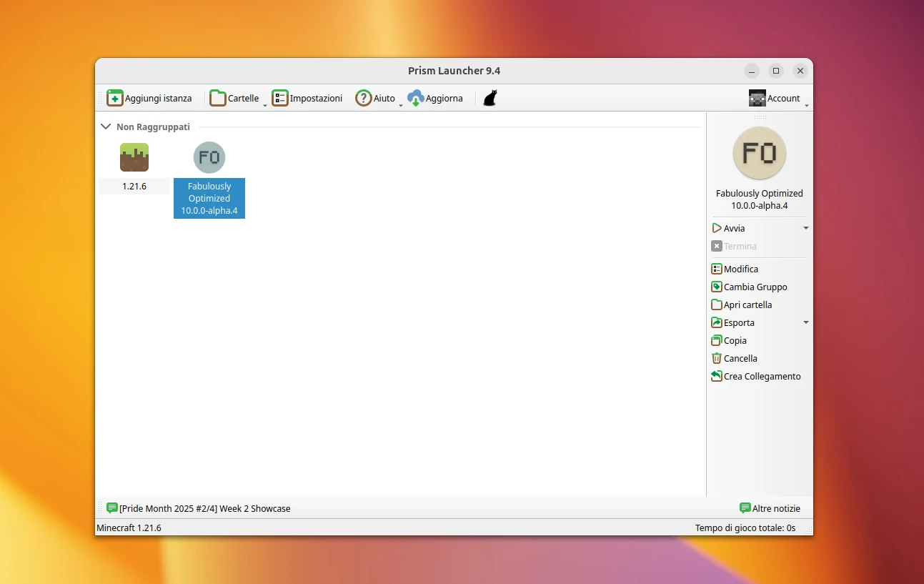Open the instance folder via Apri cartella
924x584 pixels.
point(715,305)
